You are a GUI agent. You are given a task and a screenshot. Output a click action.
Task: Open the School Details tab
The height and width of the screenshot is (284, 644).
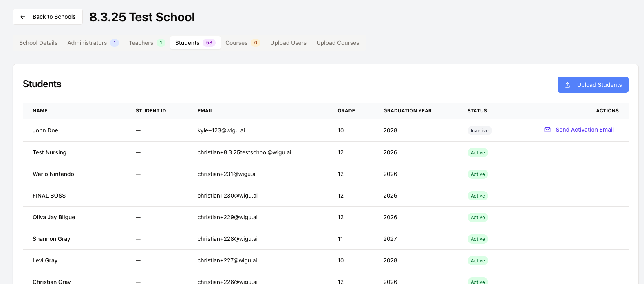[38, 43]
